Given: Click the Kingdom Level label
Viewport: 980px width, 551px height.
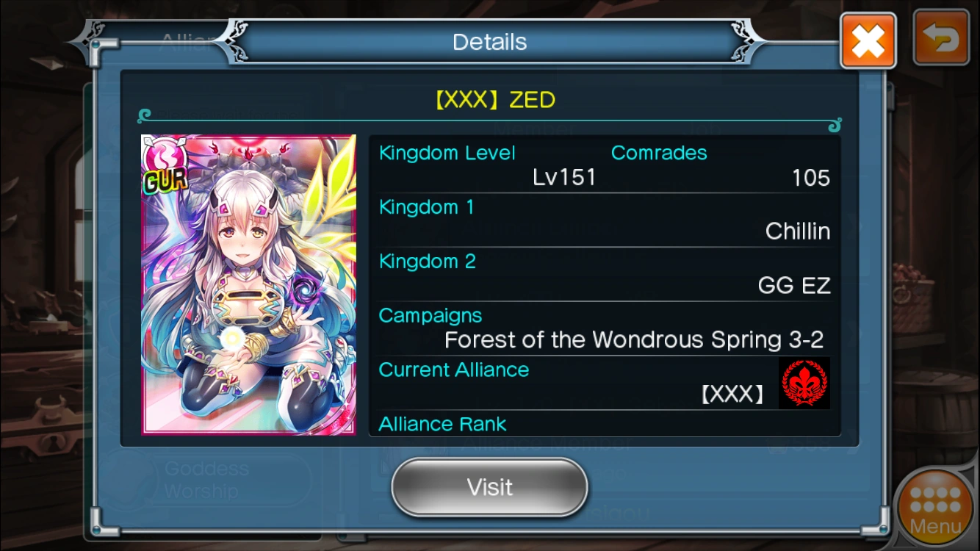Looking at the screenshot, I should [x=447, y=154].
